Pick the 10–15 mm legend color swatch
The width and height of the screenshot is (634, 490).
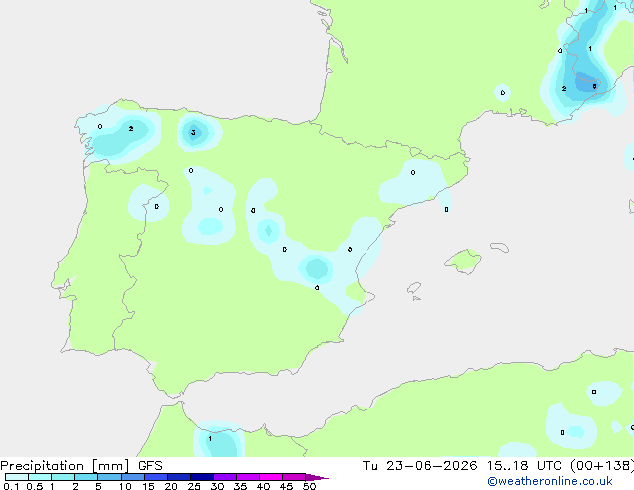click(x=133, y=477)
